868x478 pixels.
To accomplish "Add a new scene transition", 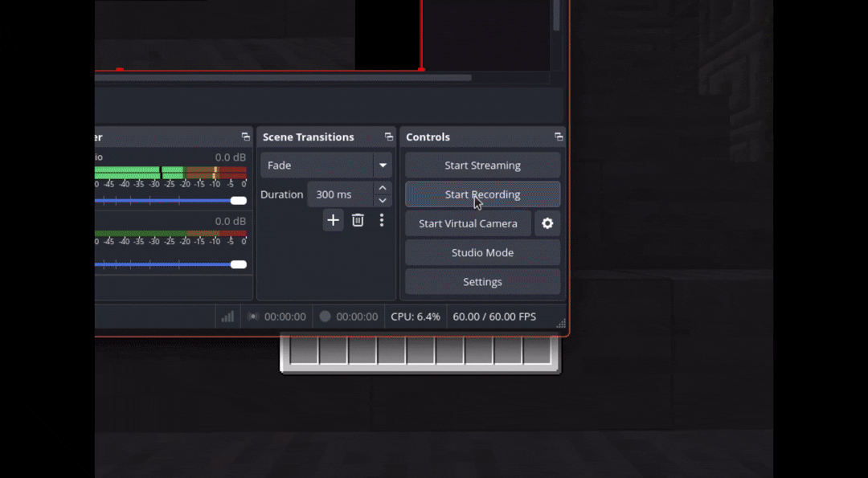I will pyautogui.click(x=333, y=219).
